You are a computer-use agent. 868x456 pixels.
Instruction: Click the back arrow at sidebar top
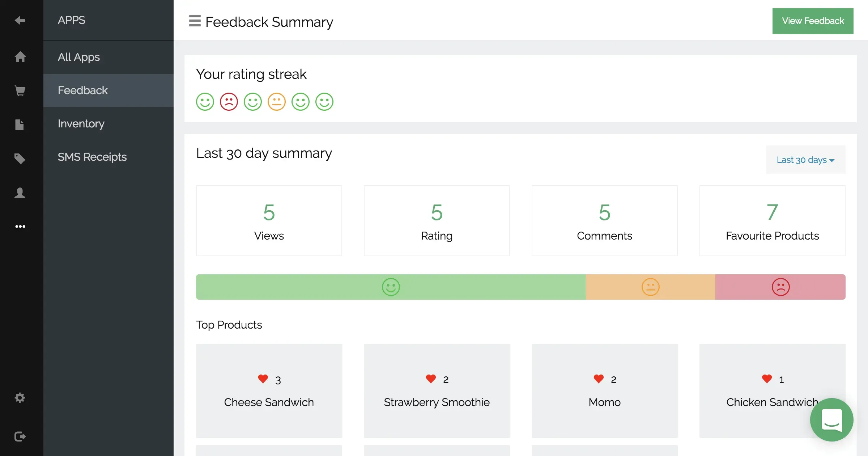tap(21, 21)
